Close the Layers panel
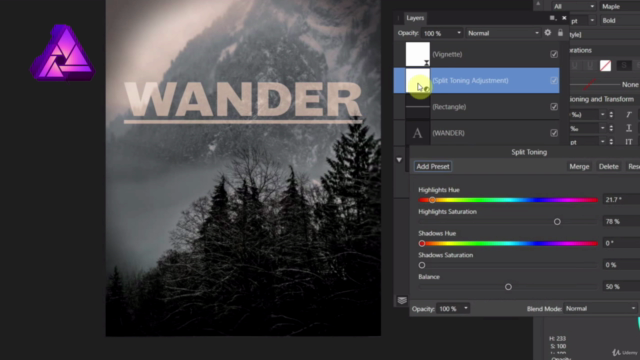640x360 pixels. click(x=564, y=18)
